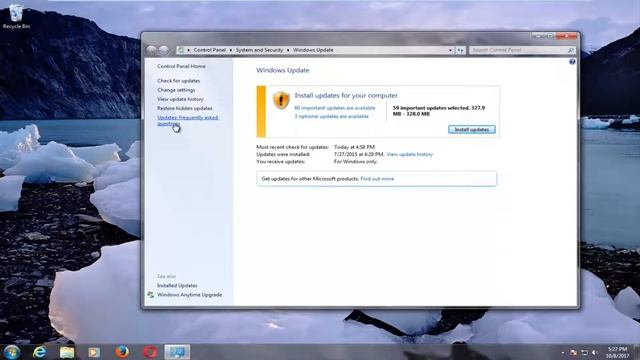Screen dimensions: 640x360
Task: Click the taskbar clock showing 5:27 PM
Action: pyautogui.click(x=617, y=352)
